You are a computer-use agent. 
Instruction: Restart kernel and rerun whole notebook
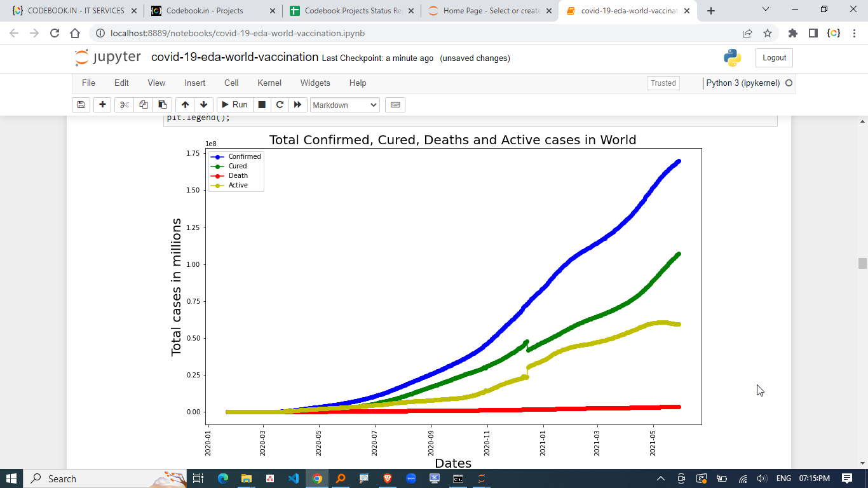(x=297, y=105)
